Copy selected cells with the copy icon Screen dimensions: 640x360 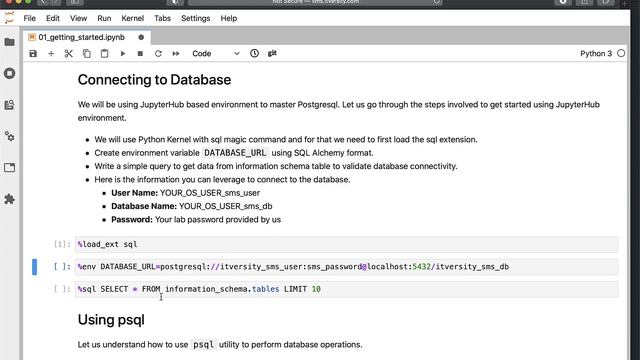87,53
